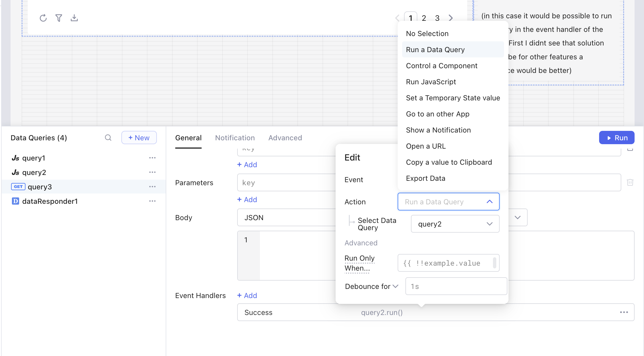Select query1 in the Data Queries list
644x356 pixels.
pos(34,158)
